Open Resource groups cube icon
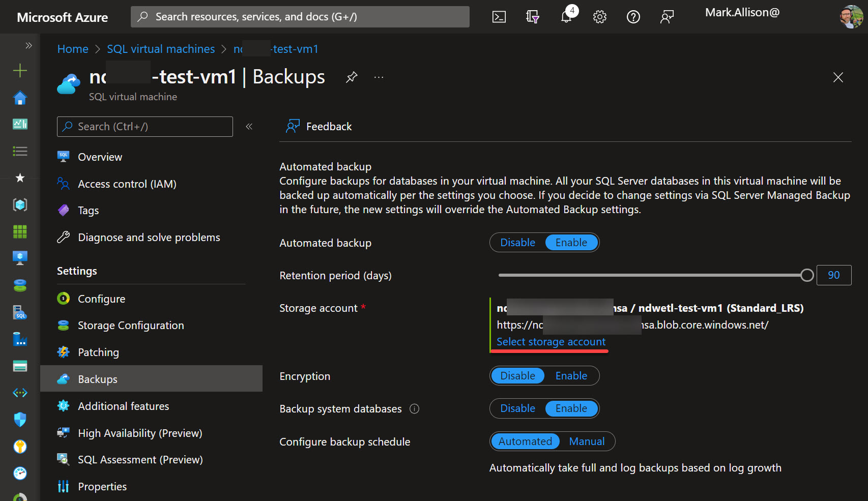 tap(20, 204)
